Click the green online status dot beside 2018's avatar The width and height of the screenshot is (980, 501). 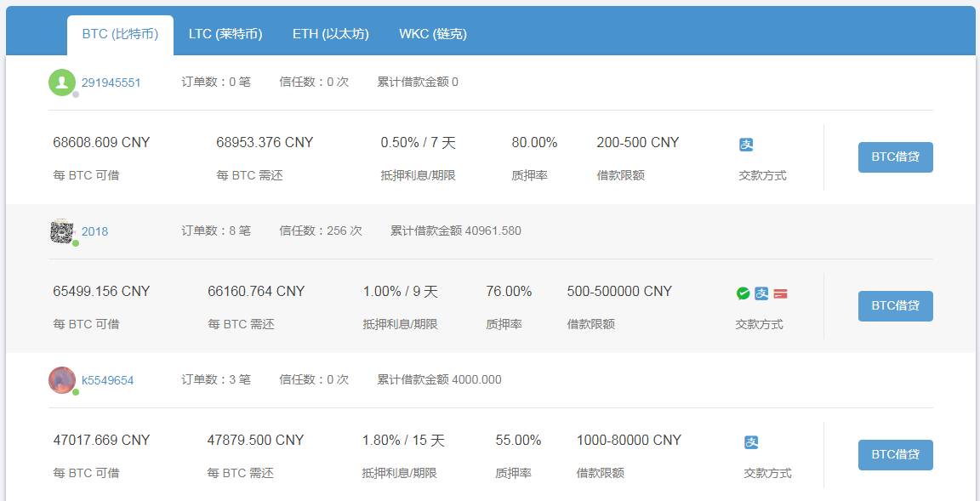pyautogui.click(x=73, y=242)
